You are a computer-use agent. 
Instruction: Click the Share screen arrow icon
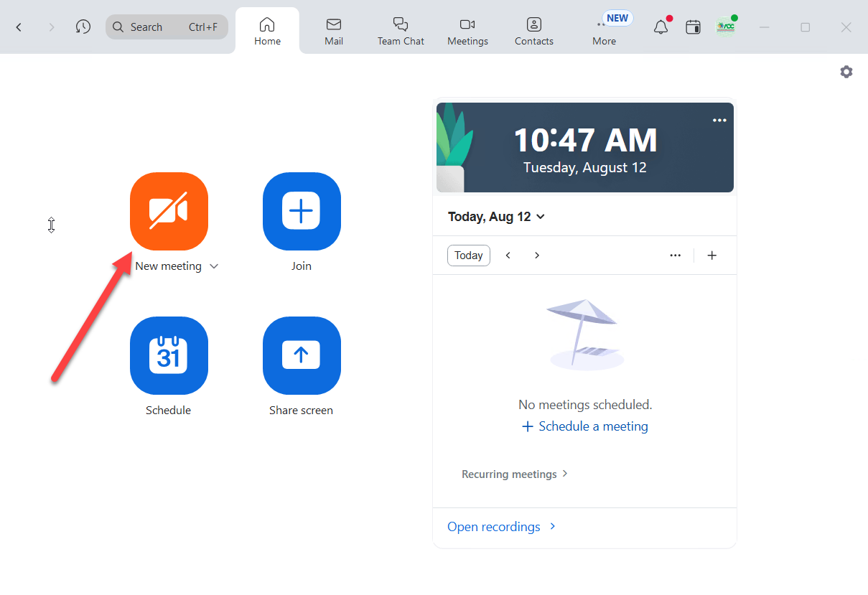click(x=302, y=355)
